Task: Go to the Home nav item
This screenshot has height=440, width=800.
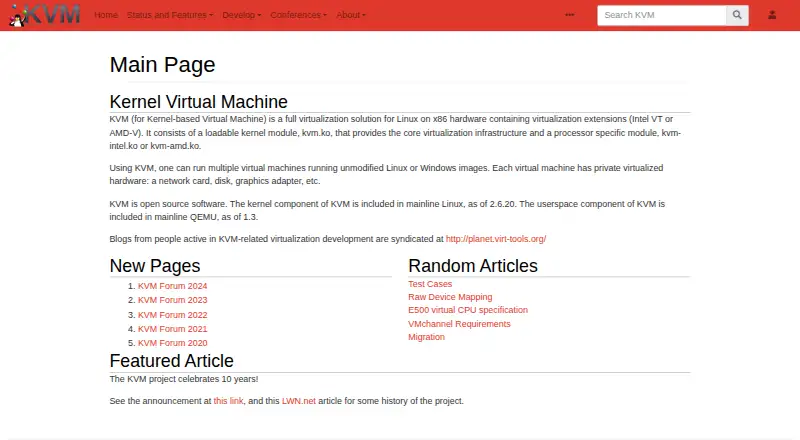Action: point(106,15)
